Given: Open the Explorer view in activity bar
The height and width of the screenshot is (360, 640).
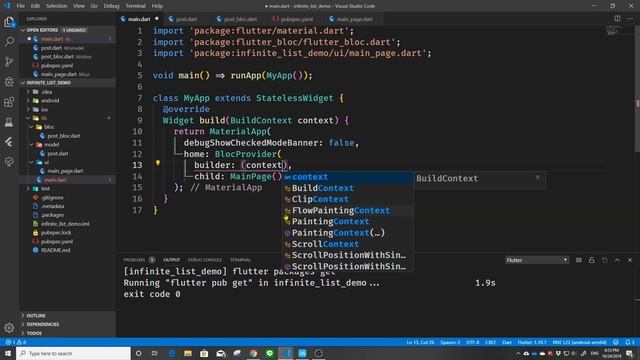Looking at the screenshot, I should tap(9, 22).
